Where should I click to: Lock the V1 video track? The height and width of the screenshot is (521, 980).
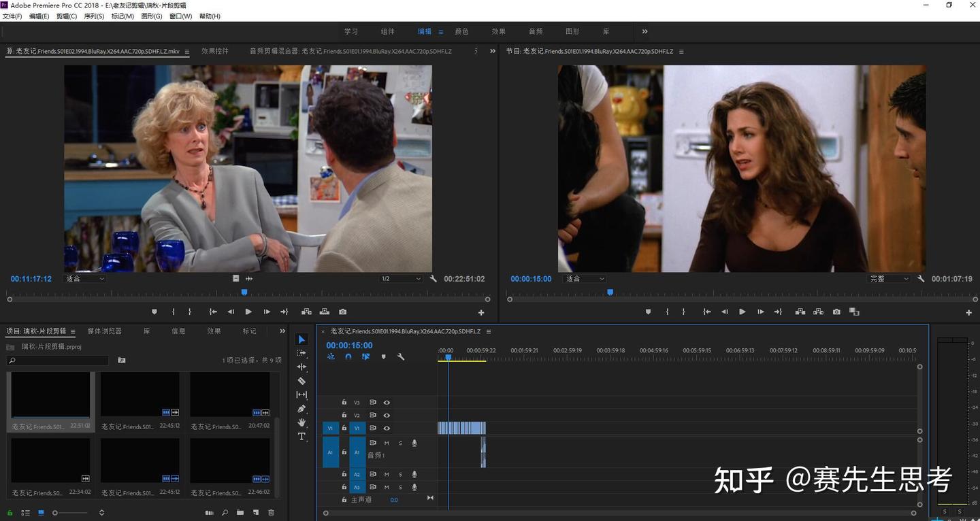coord(344,428)
